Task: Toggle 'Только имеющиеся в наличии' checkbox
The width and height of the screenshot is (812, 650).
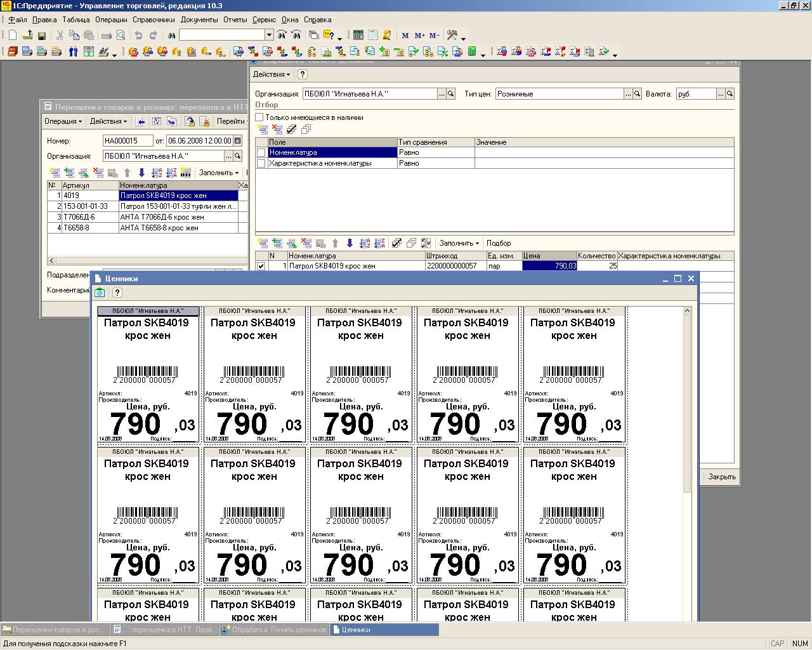Action: [x=259, y=117]
